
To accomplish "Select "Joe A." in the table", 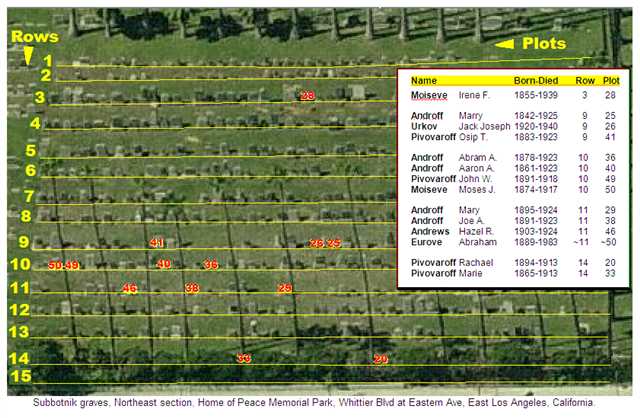I will coord(471,221).
